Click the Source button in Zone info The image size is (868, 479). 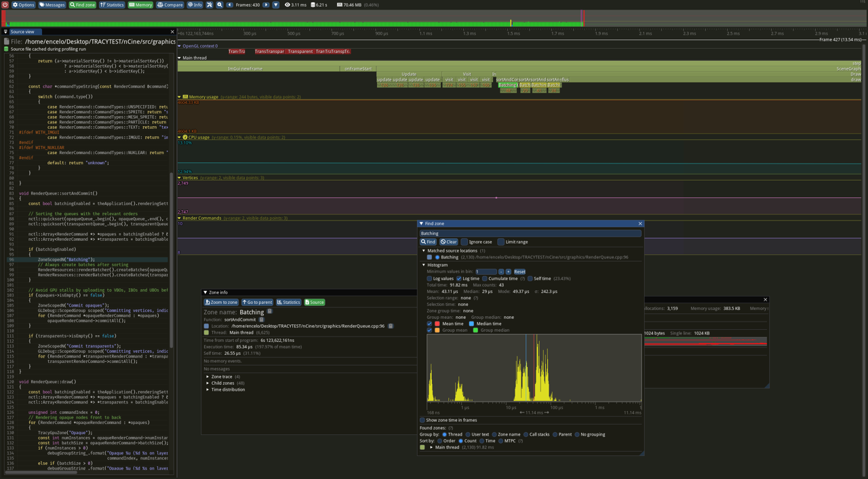(315, 302)
